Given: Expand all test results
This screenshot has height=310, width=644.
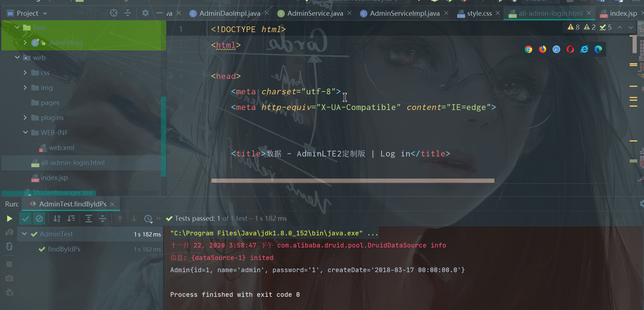Looking at the screenshot, I should (x=89, y=219).
